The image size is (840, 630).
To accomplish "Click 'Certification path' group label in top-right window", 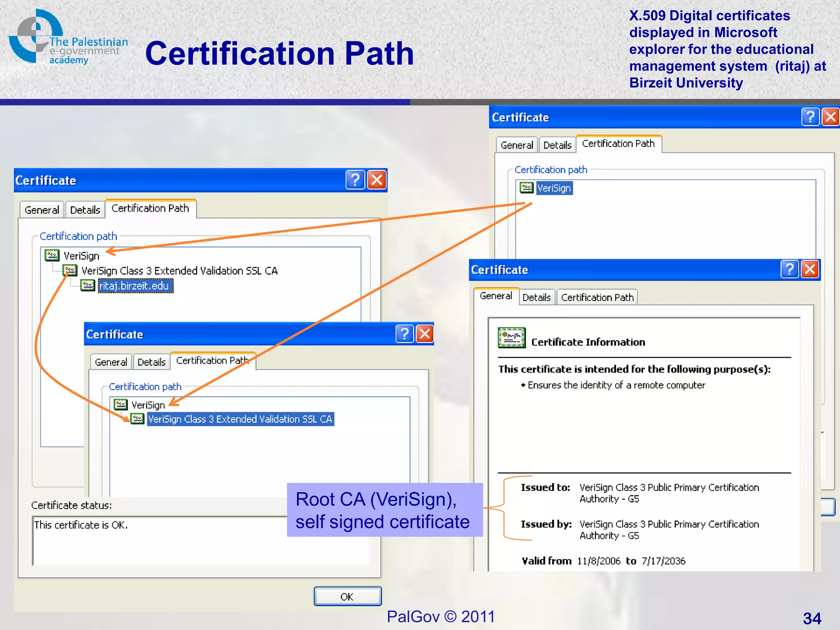I will (x=551, y=169).
